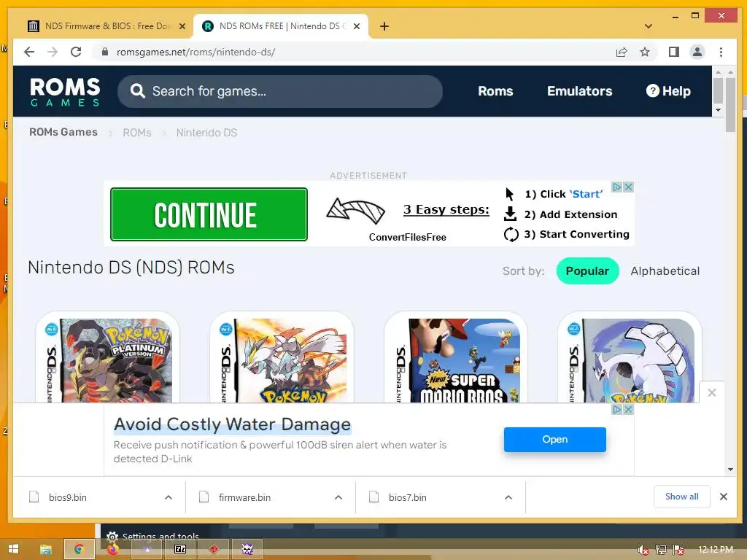
Task: Click the address bar URL
Action: tap(196, 52)
